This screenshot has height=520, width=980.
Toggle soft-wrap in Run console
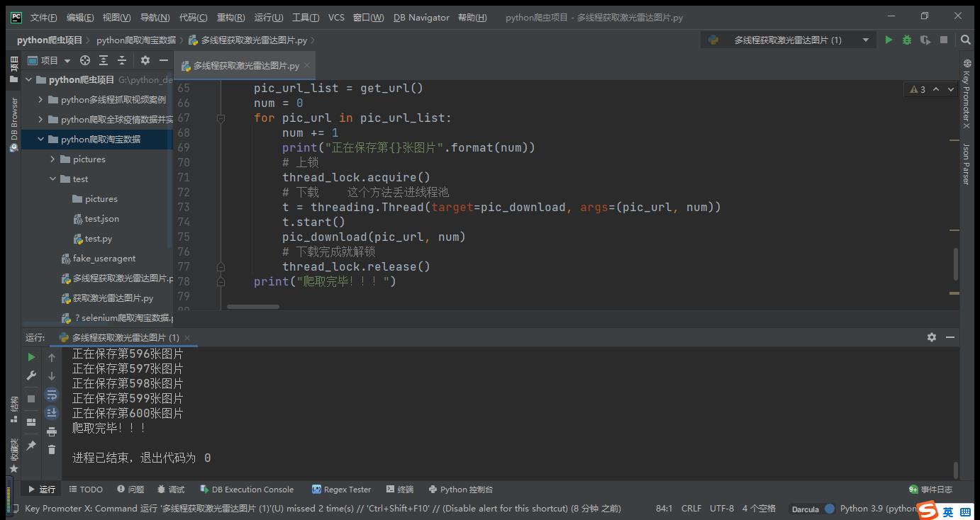pyautogui.click(x=52, y=395)
